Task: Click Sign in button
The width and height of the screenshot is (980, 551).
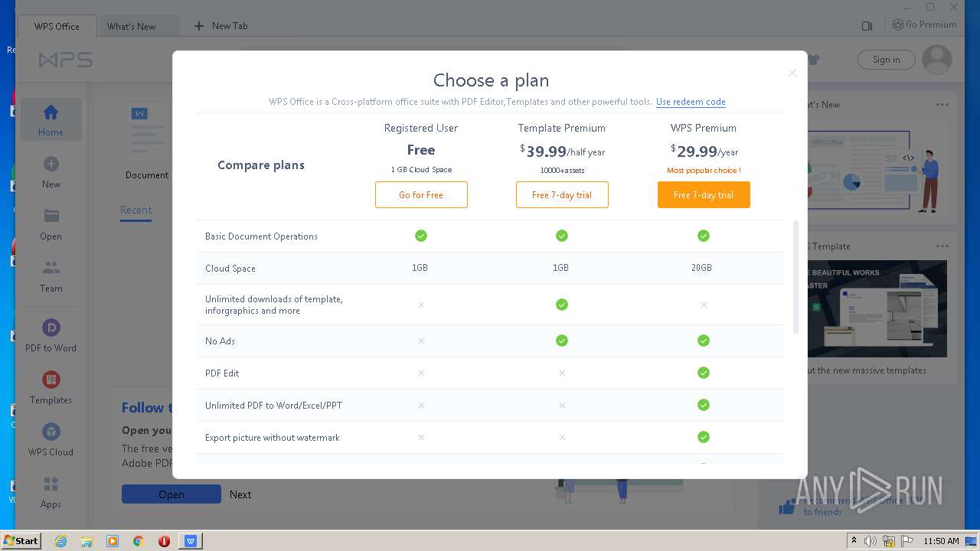Action: pyautogui.click(x=886, y=60)
